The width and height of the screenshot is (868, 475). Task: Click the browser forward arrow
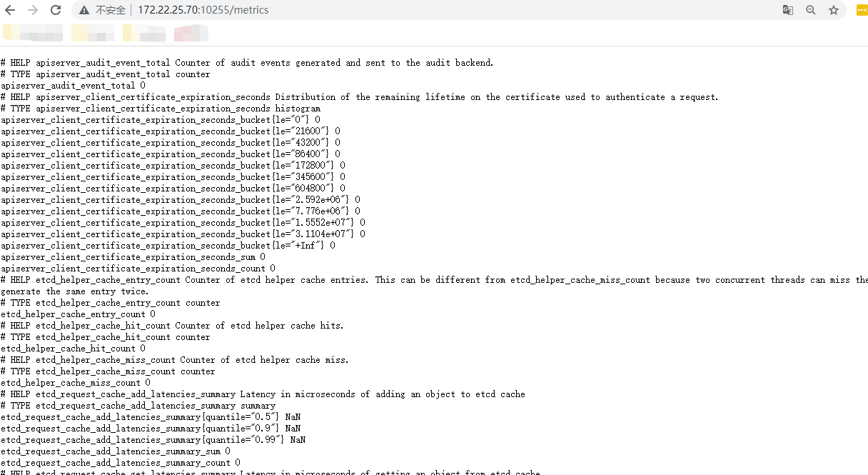point(32,10)
